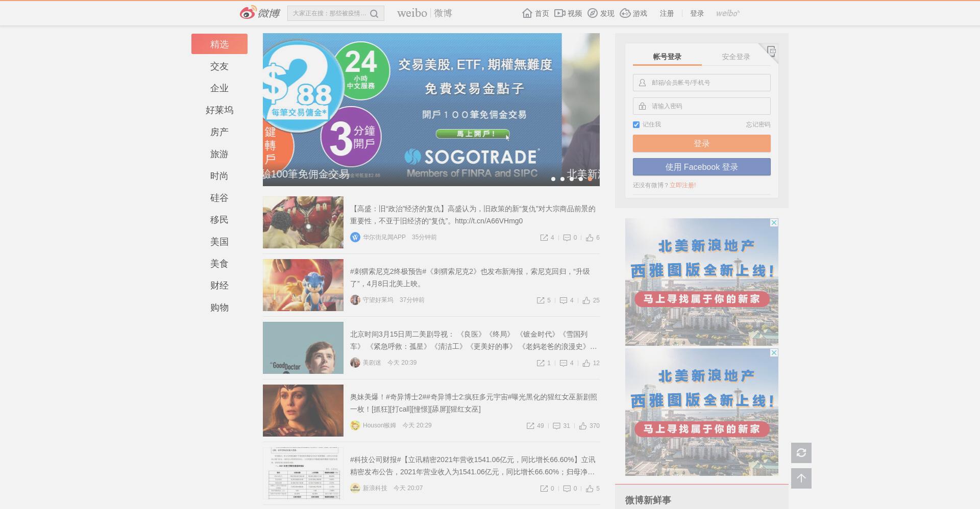Click repost icon on 美剧导视 post
Viewport: 980px width, 509px height.
tap(541, 363)
